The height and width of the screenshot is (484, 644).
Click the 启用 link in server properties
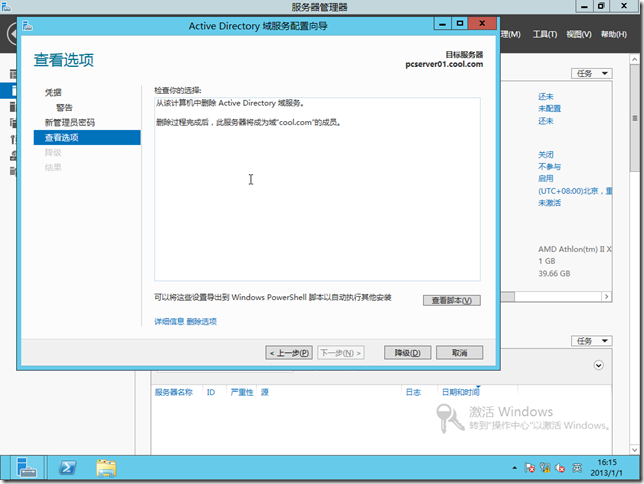(546, 178)
